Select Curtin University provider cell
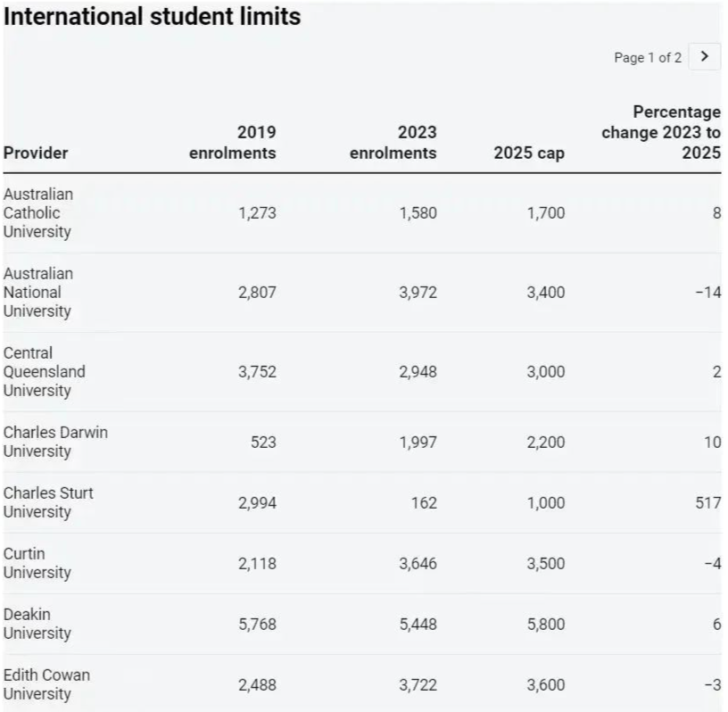 click(x=37, y=563)
